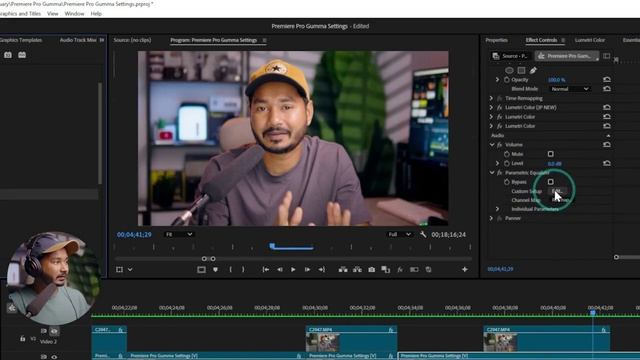Screen dimensions: 640x360
Task: Toggle lock on Video 2 track
Action: click(22, 339)
